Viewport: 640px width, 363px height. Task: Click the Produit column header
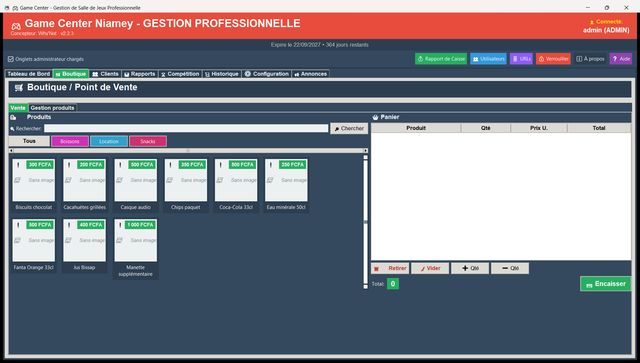pos(416,128)
